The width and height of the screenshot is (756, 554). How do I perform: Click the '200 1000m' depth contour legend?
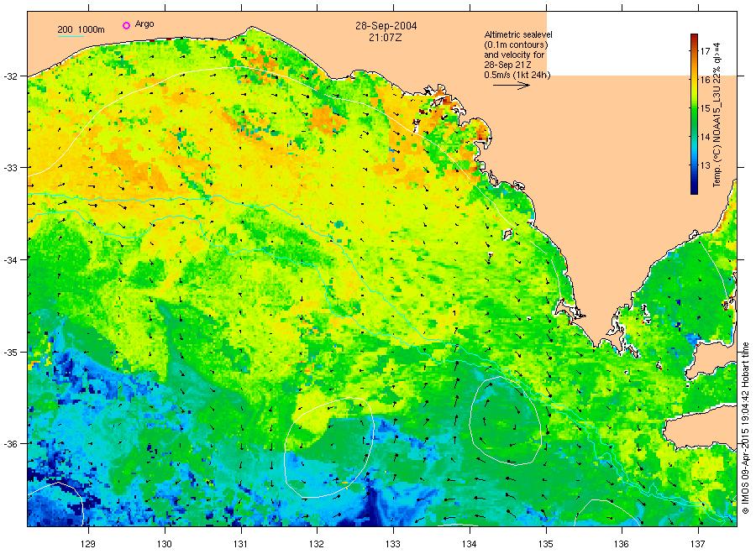coord(81,29)
